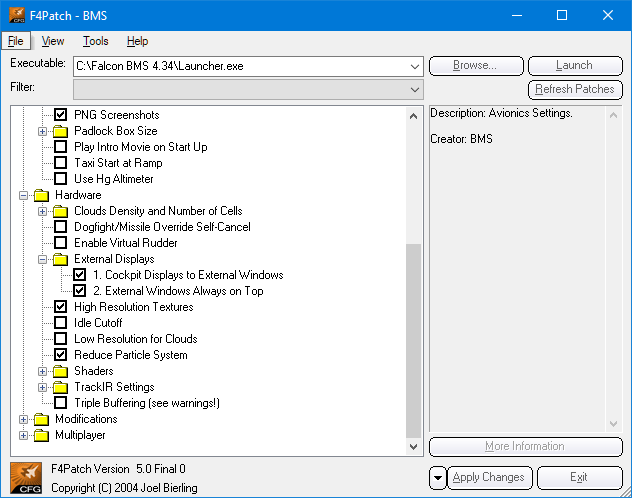Collapse the External Displays node

point(42,259)
